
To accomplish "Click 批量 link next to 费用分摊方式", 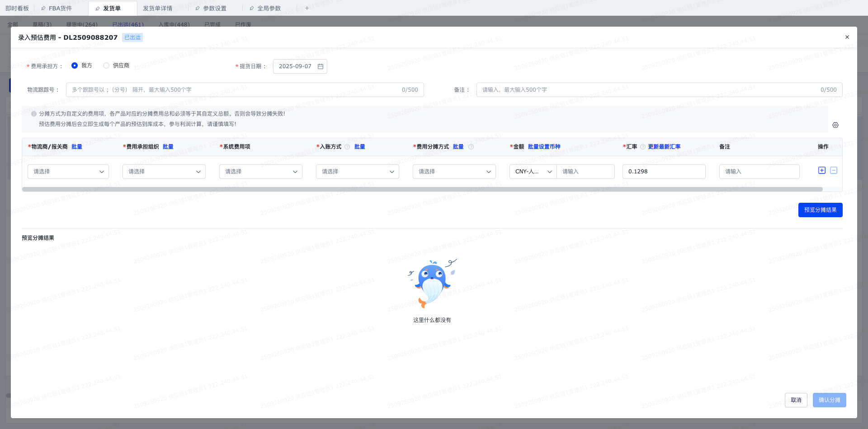I will tap(458, 147).
